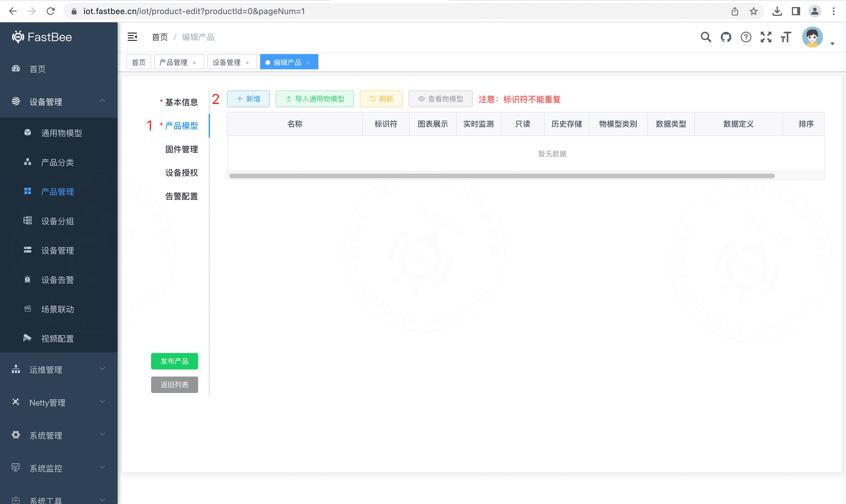
Task: Open the Chrome profile icon
Action: point(815,11)
